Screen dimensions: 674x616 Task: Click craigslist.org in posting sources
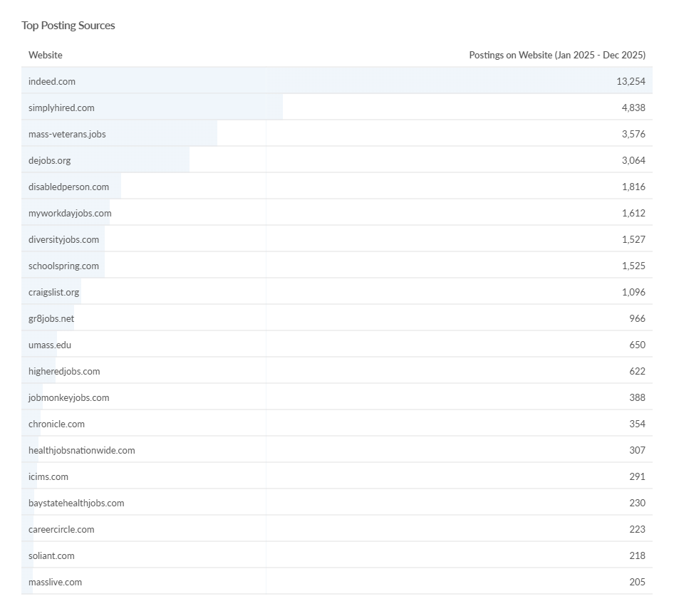(x=54, y=292)
